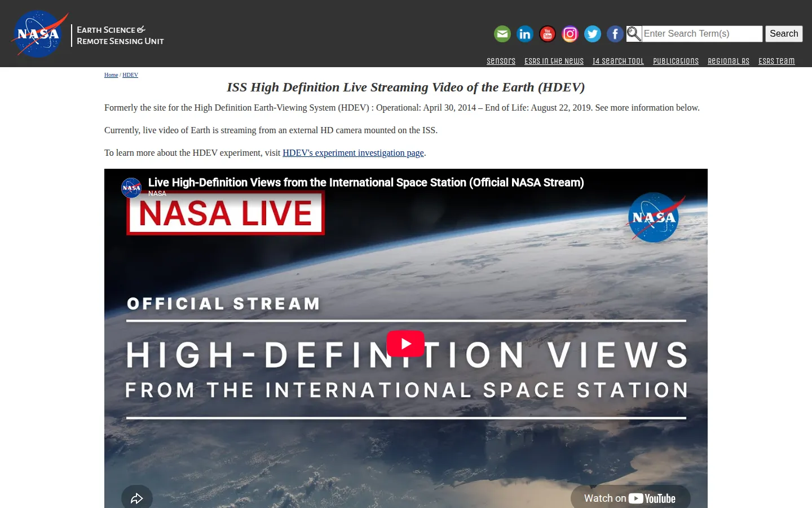This screenshot has height=508, width=812.
Task: Click Watch on YouTube button
Action: (630, 498)
